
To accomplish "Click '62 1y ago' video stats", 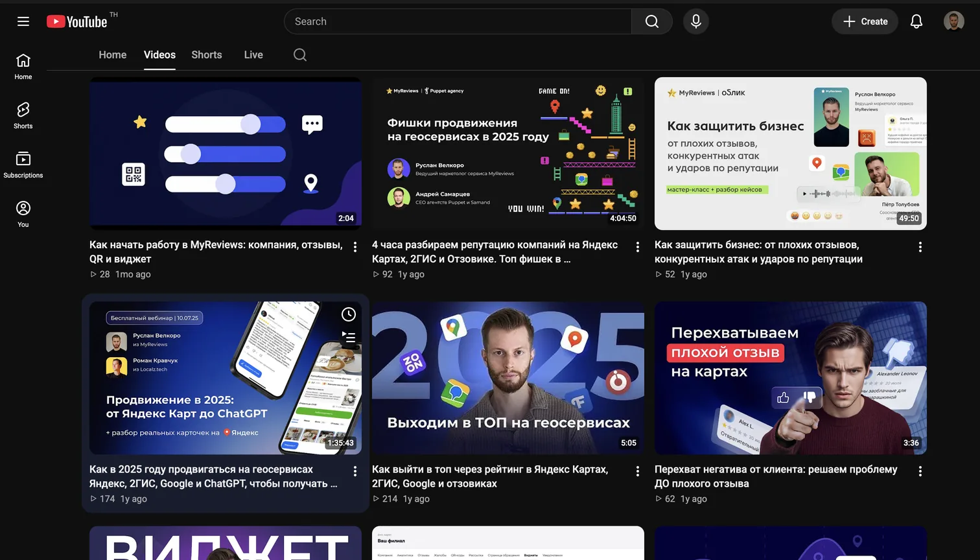I will click(x=681, y=498).
